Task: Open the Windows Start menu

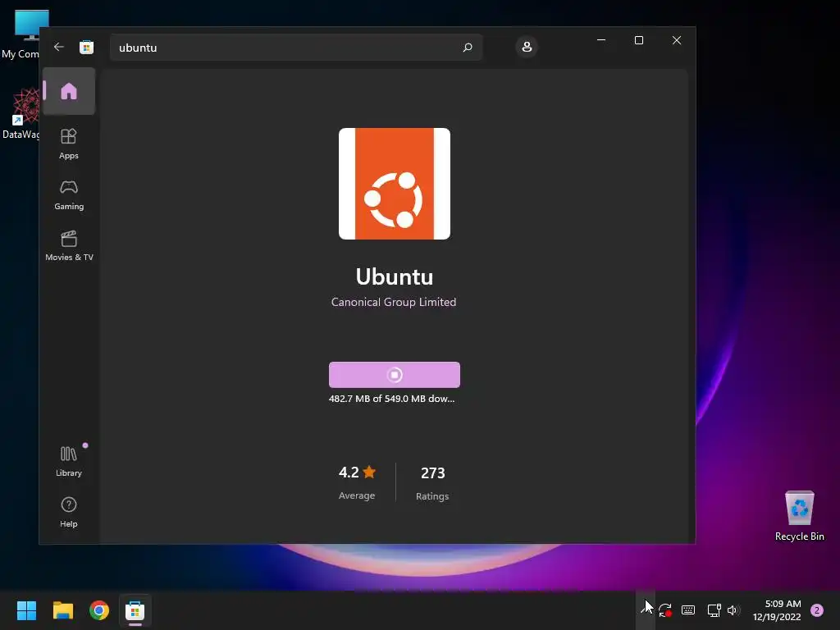Action: [x=26, y=610]
